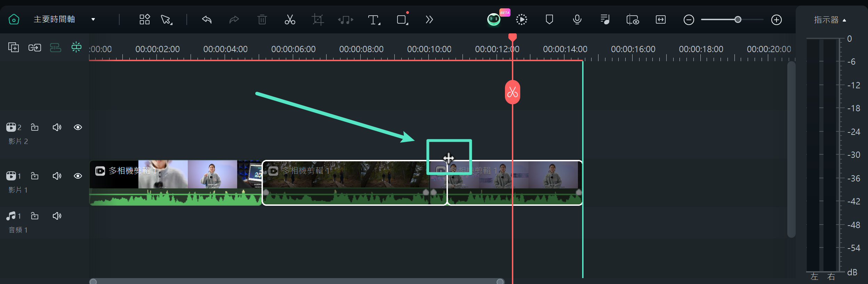Click the 音頻 1 music note icon
The image size is (868, 284).
11,216
